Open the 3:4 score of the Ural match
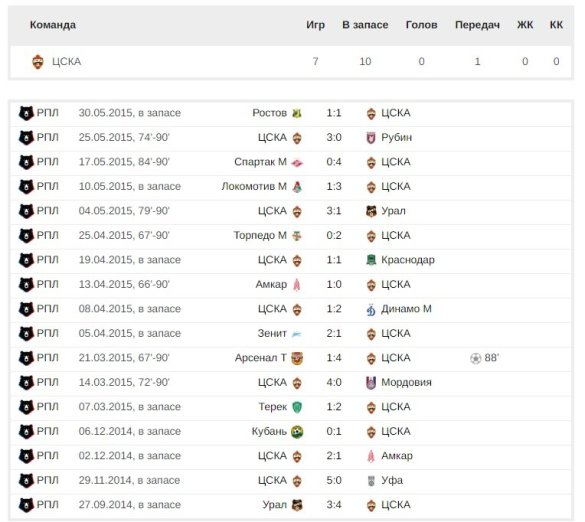Viewport: 585px width, 522px height. pyautogui.click(x=334, y=504)
